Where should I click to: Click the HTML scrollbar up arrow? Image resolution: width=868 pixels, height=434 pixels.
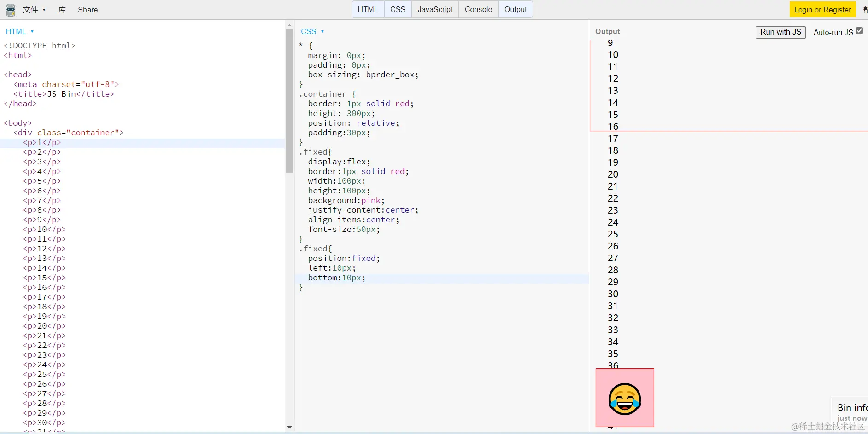(289, 25)
